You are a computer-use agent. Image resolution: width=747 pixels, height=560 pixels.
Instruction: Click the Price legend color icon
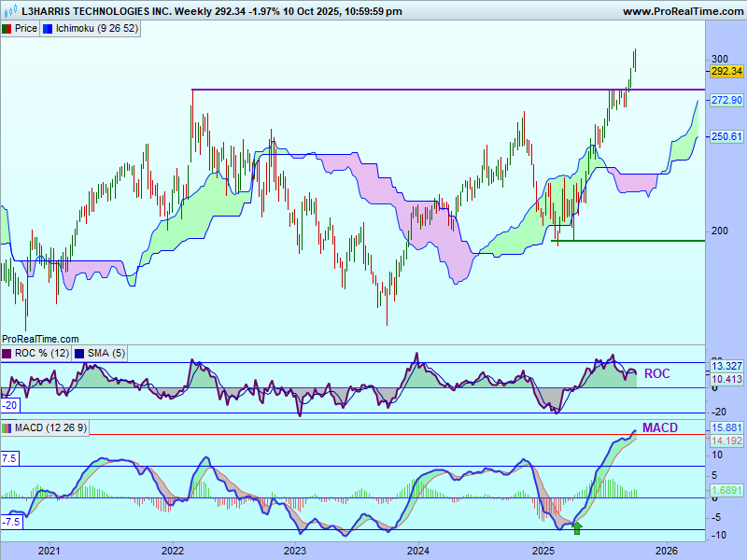tap(7, 28)
